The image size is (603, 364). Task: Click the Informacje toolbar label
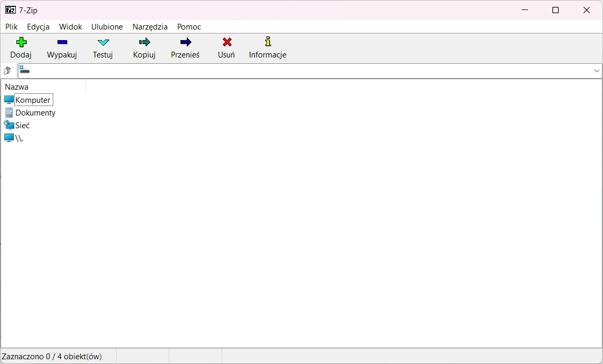tap(267, 54)
